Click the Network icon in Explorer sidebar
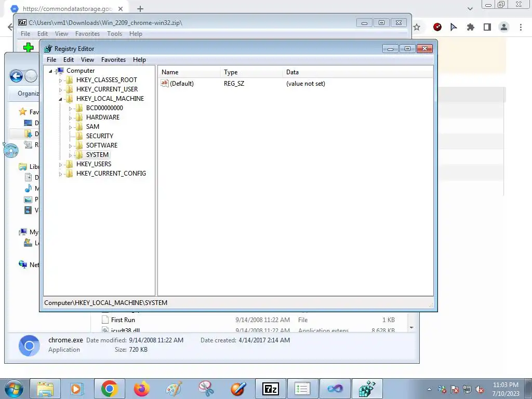 pos(23,264)
